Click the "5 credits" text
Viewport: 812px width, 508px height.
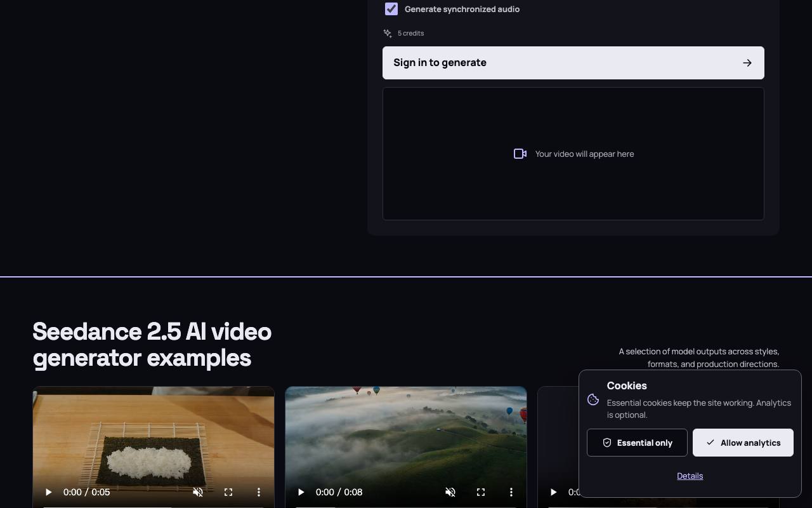click(410, 33)
